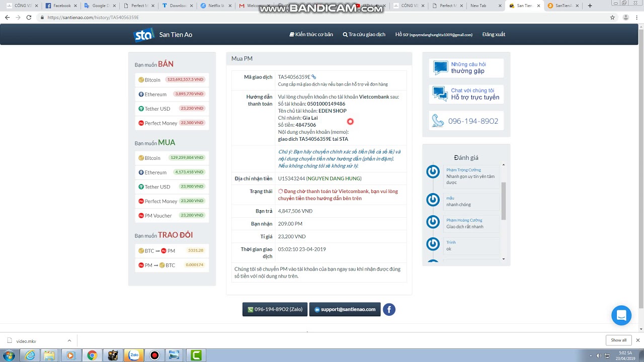Open Tra cứu giao dịch lookup
Viewport: 644px width, 362px height.
click(364, 35)
